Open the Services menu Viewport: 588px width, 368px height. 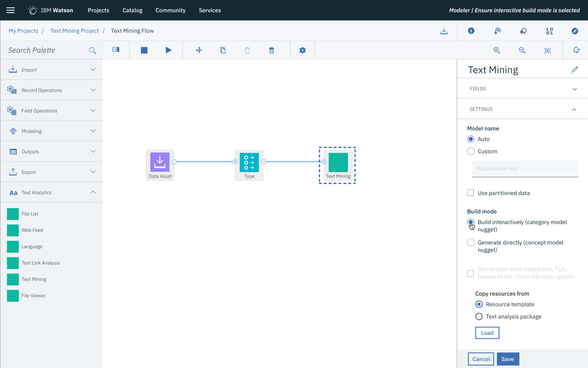(x=210, y=10)
